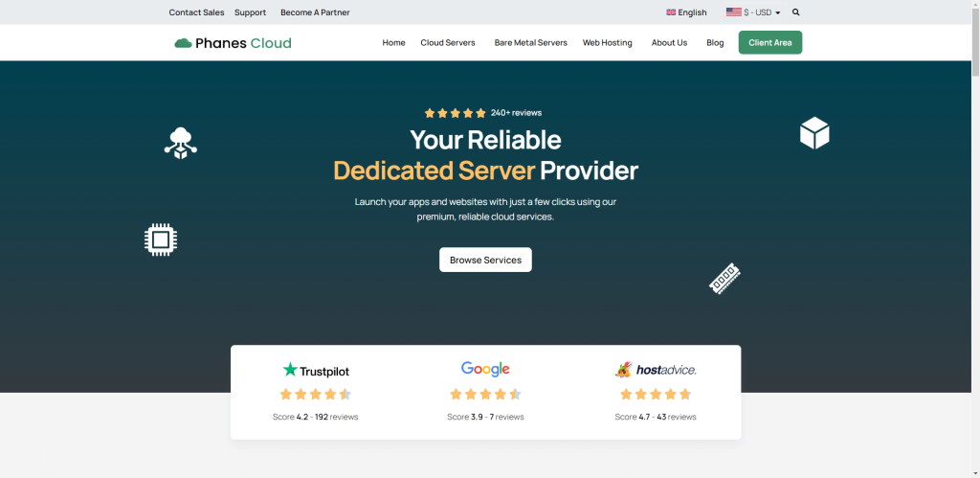980x478 pixels.
Task: Go to the Home nav item
Action: pyautogui.click(x=393, y=42)
